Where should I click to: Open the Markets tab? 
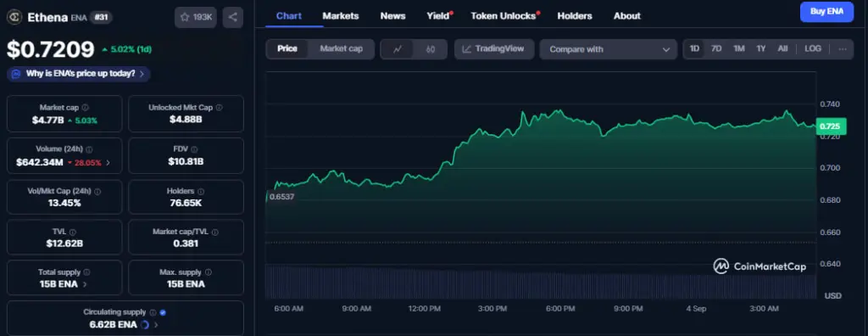pyautogui.click(x=341, y=16)
